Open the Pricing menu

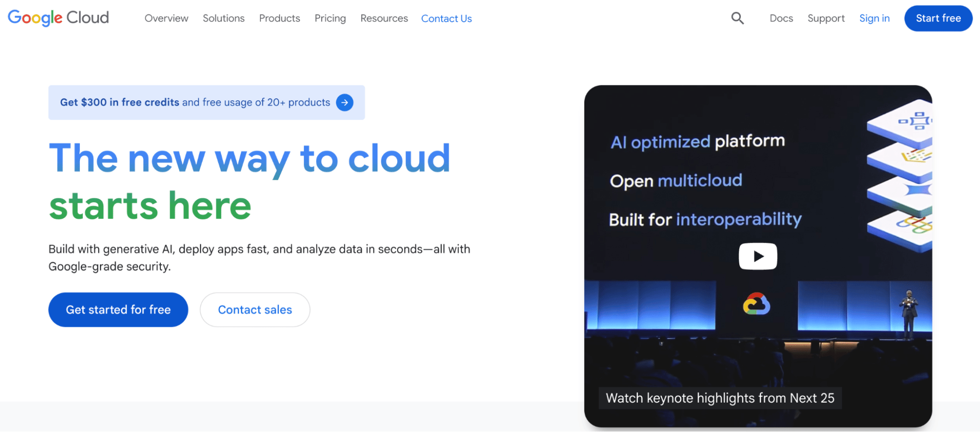coord(330,18)
